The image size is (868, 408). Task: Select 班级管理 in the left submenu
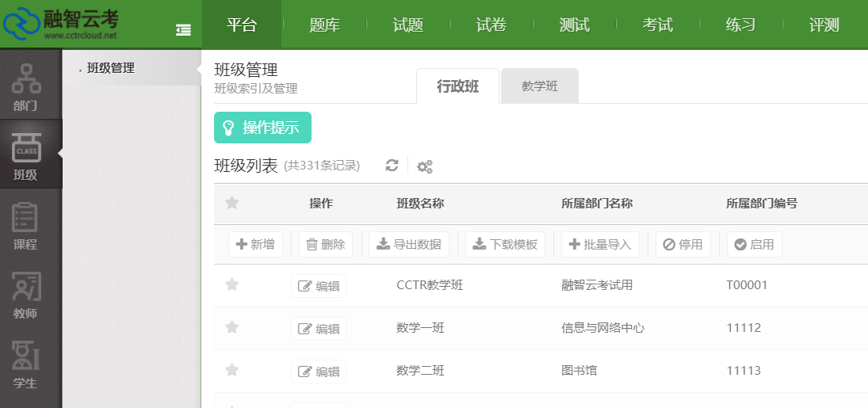pos(110,68)
